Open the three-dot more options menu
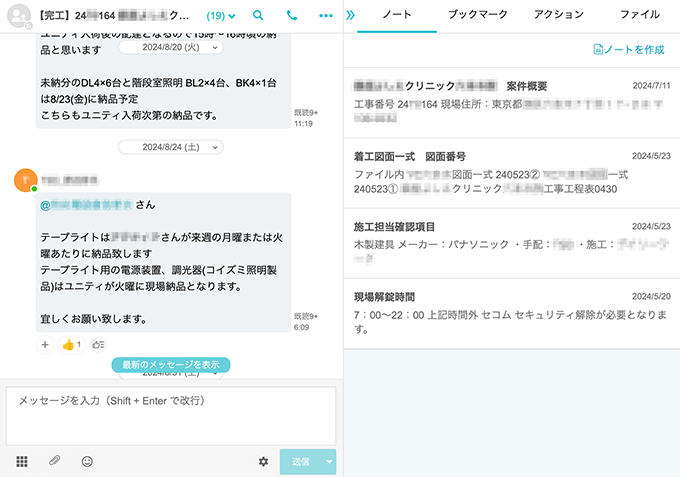Screen dimensions: 680x477 click(326, 16)
